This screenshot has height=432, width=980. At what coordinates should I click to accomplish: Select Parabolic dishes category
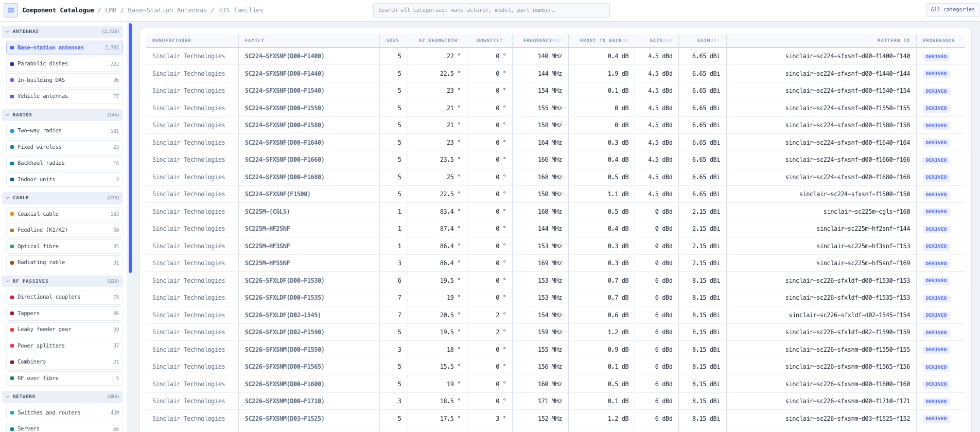tap(64, 64)
